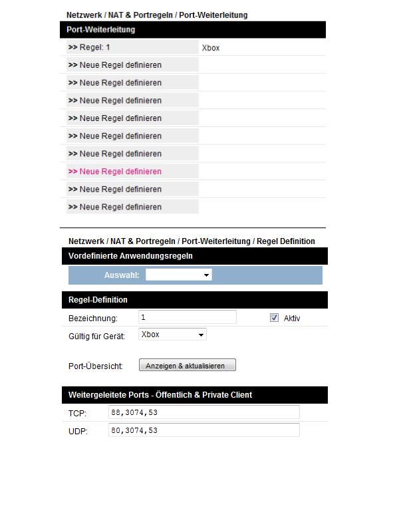
Task: Open the sixth Neue Regel definieren link
Action: point(120,154)
